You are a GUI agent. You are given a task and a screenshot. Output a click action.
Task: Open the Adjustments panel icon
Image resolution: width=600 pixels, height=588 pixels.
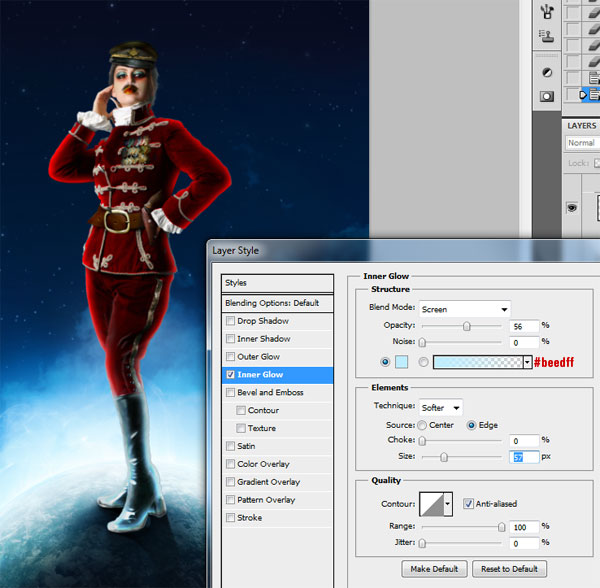[x=547, y=72]
